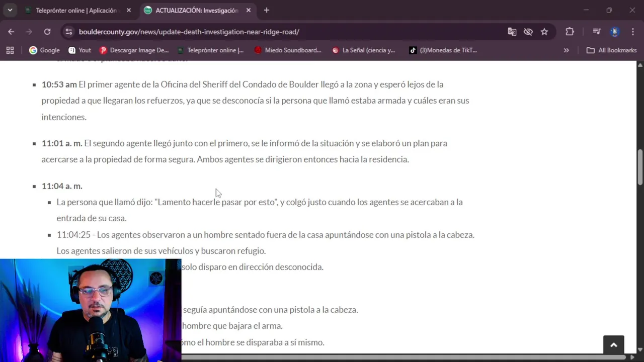644x362 pixels.
Task: Open the Miedo Soundboard bookmark
Action: [288, 50]
